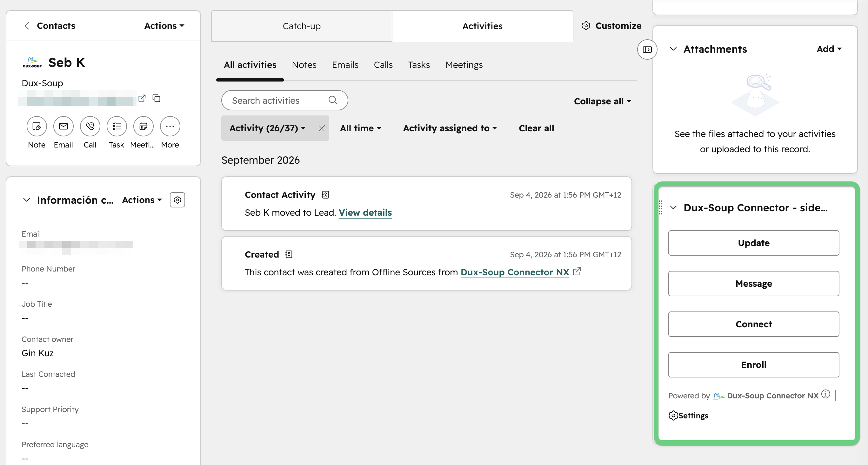Image resolution: width=868 pixels, height=465 pixels.
Task: Click Dux-Soup logo in Powered by footer
Action: pyautogui.click(x=718, y=396)
